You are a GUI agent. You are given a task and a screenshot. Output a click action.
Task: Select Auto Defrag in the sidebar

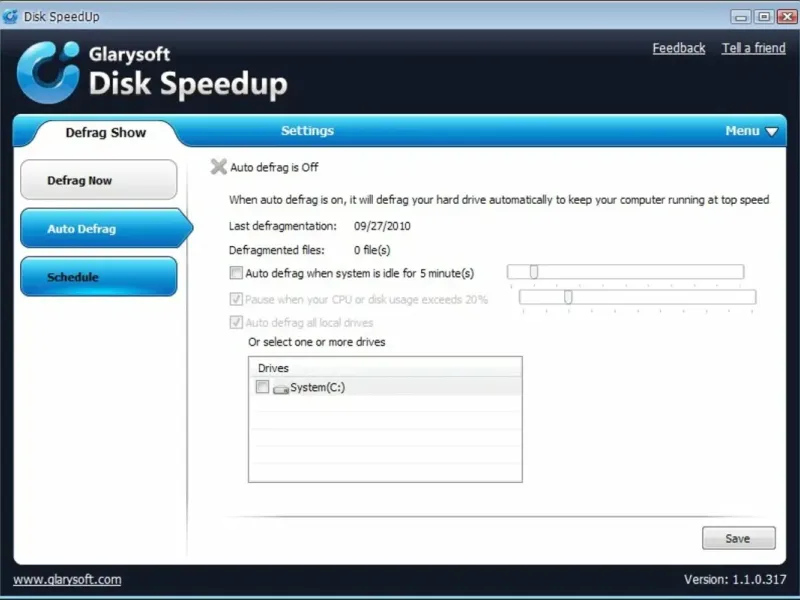(106, 228)
